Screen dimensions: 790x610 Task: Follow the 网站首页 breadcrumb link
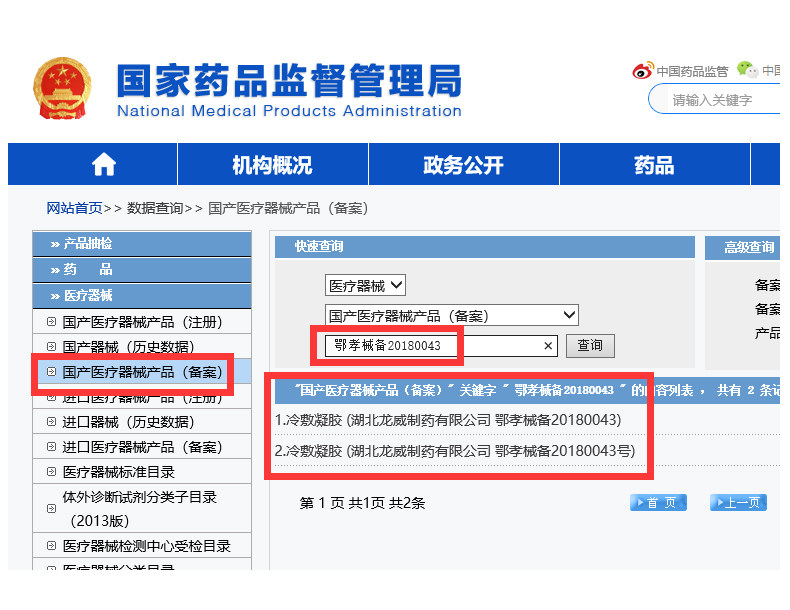(x=75, y=208)
